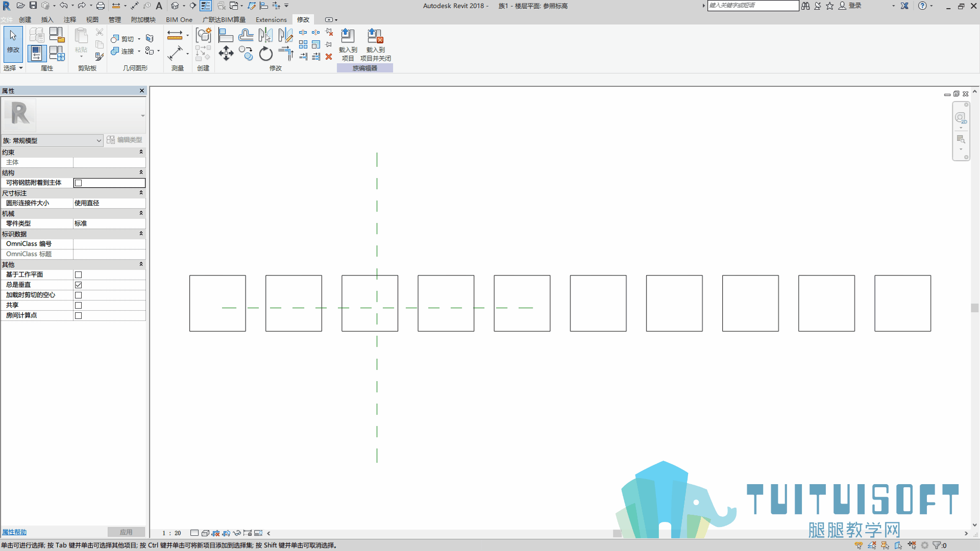Viewport: 980px width, 551px height.
Task: Click the Align tool icon
Action: pos(226,35)
